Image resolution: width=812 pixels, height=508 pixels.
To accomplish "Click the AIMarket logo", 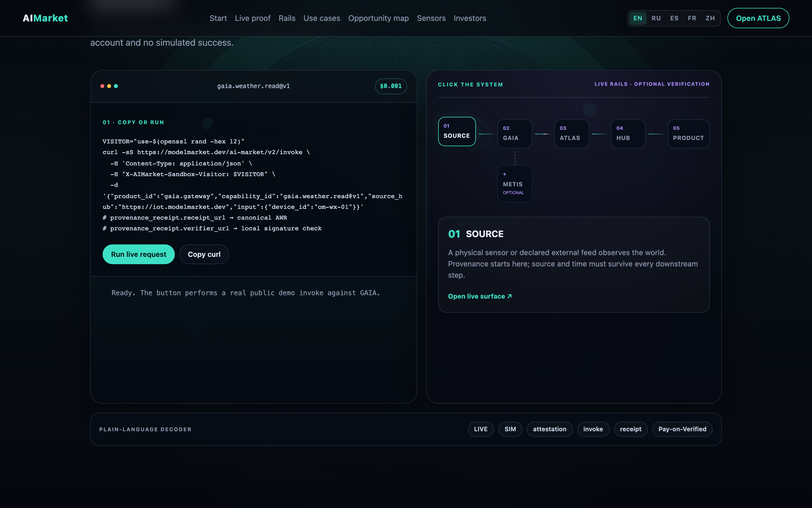I will pyautogui.click(x=45, y=18).
